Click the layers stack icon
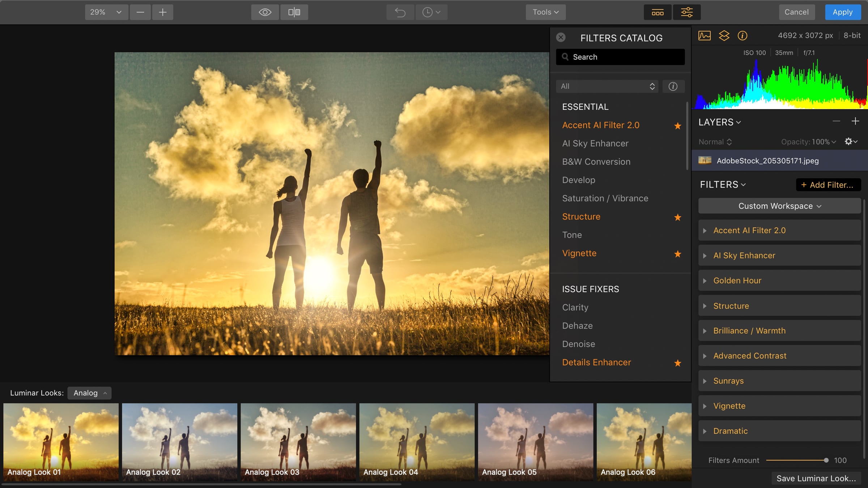 (724, 35)
